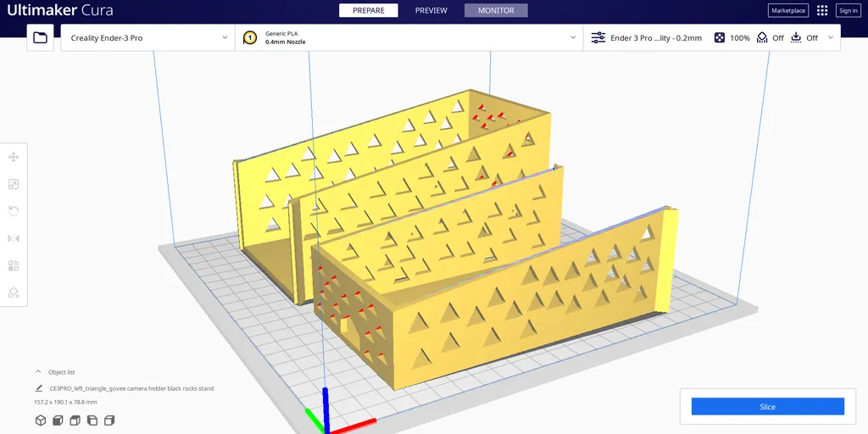Click the Open File folder icon
Viewport: 868px width, 434px height.
click(40, 37)
